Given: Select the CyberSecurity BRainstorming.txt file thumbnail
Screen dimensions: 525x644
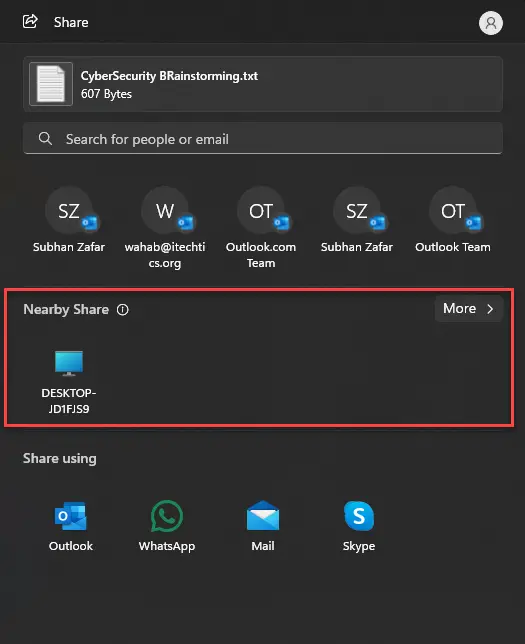Looking at the screenshot, I should point(51,84).
